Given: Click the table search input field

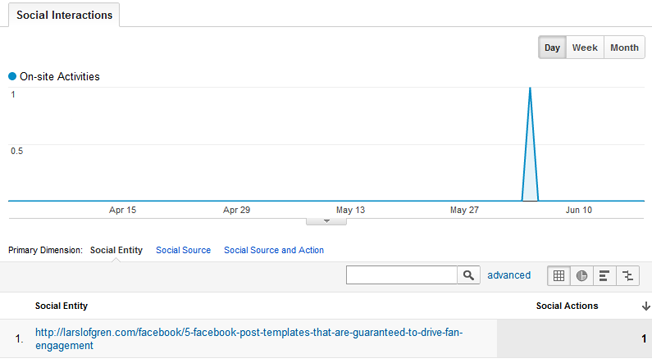Looking at the screenshot, I should click(402, 275).
